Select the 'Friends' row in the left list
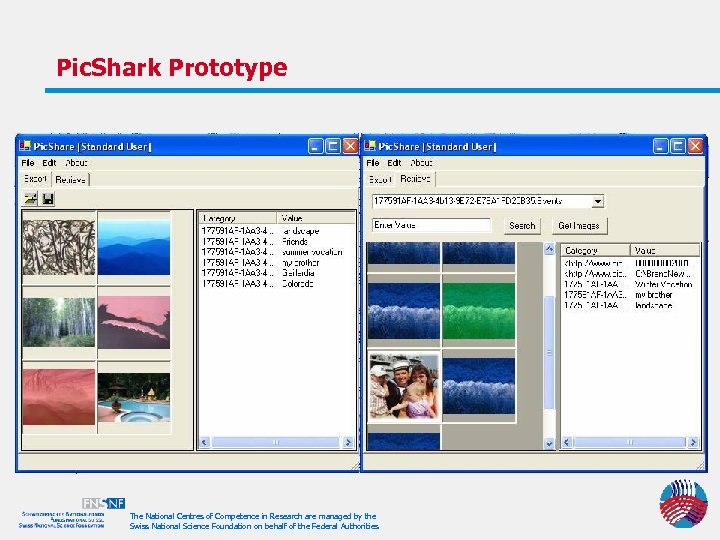The width and height of the screenshot is (720, 540). [x=277, y=242]
